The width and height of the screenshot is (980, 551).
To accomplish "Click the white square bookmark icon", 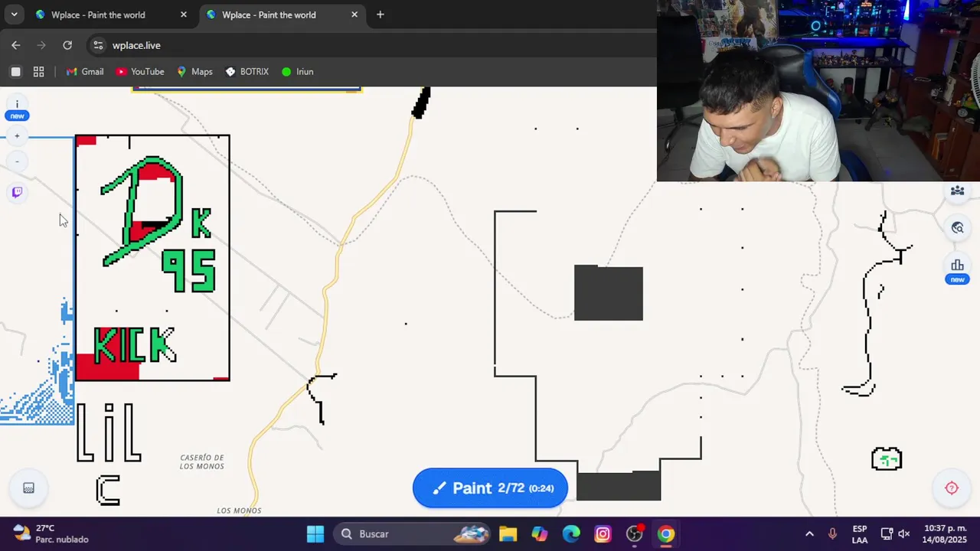I will pos(15,72).
